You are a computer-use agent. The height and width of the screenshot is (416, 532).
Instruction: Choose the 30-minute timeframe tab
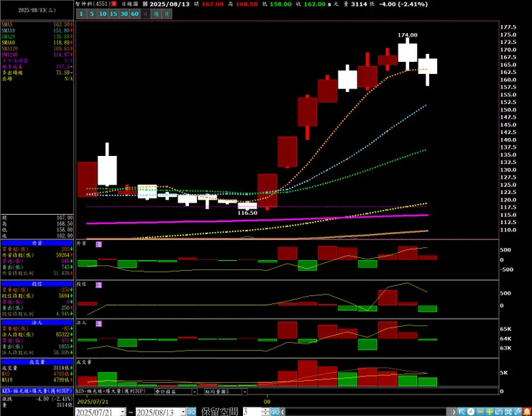pos(124,14)
